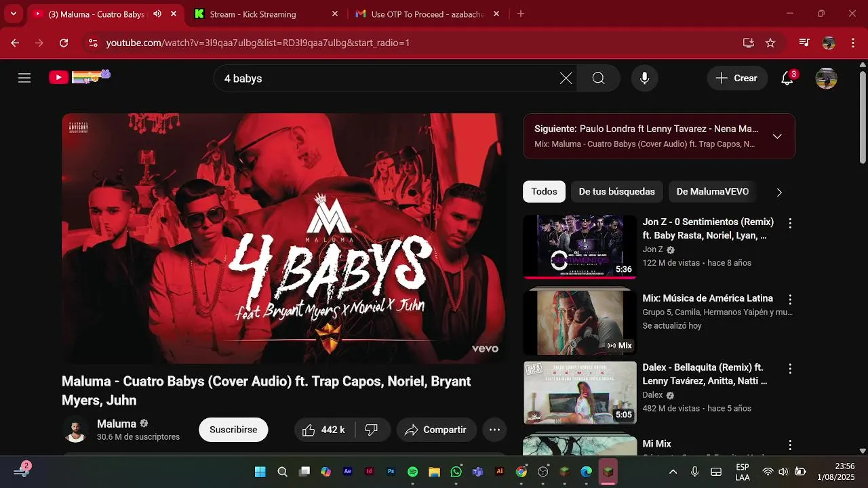Open Maluma channel avatar
The image size is (868, 488).
[75, 430]
